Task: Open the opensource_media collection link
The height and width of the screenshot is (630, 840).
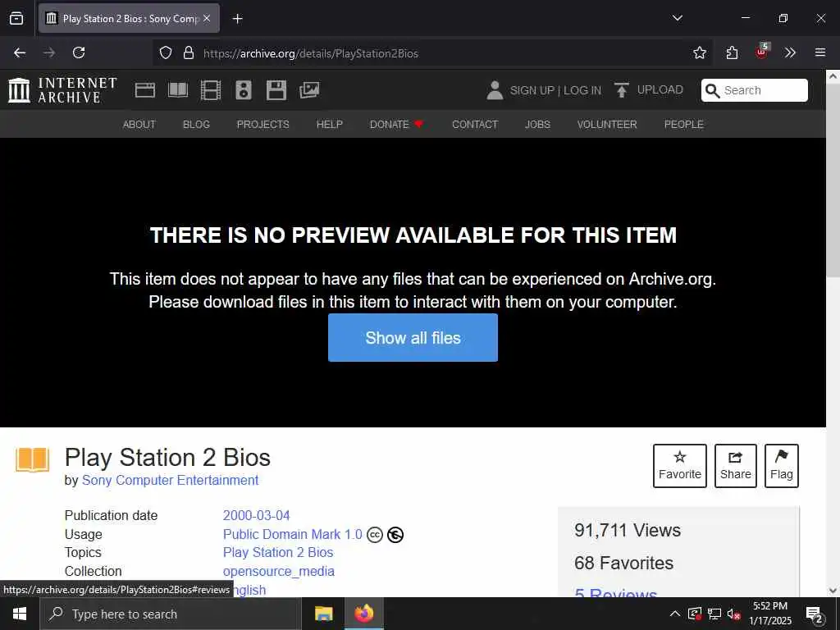Action: click(x=279, y=571)
